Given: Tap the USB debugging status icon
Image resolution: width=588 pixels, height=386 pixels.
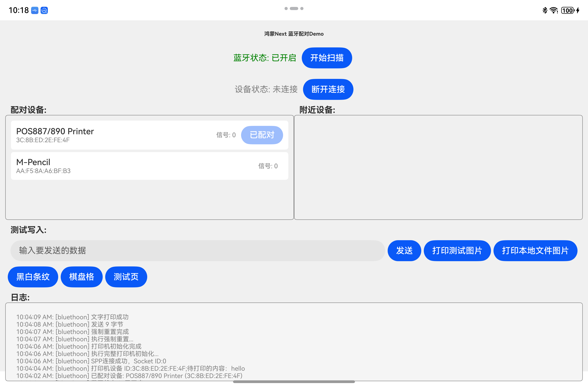Looking at the screenshot, I should 35,10.
